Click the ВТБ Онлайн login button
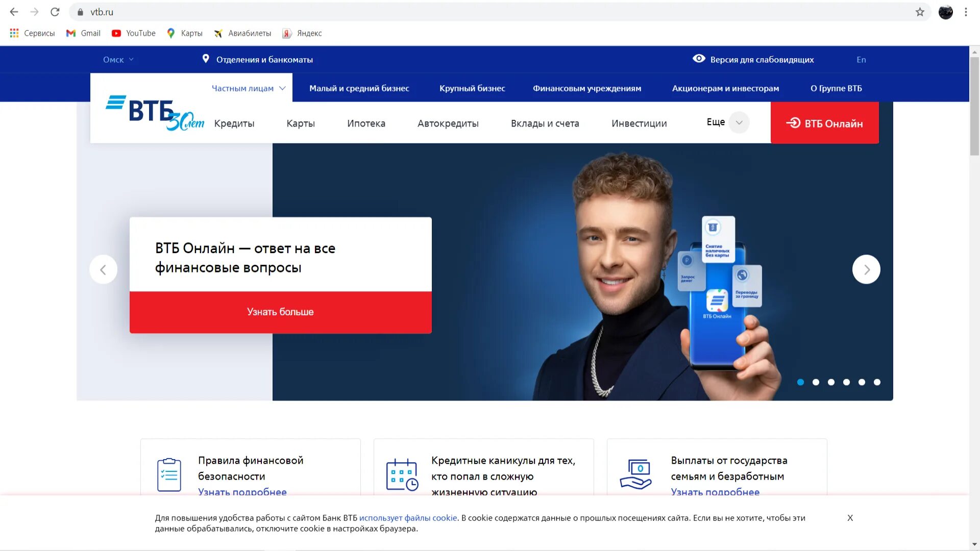 pyautogui.click(x=824, y=122)
